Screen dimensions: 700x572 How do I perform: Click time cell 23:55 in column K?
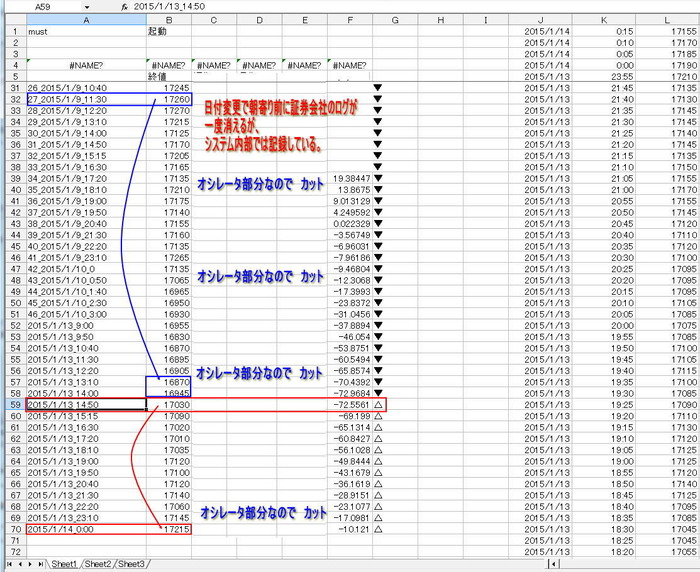pyautogui.click(x=604, y=77)
